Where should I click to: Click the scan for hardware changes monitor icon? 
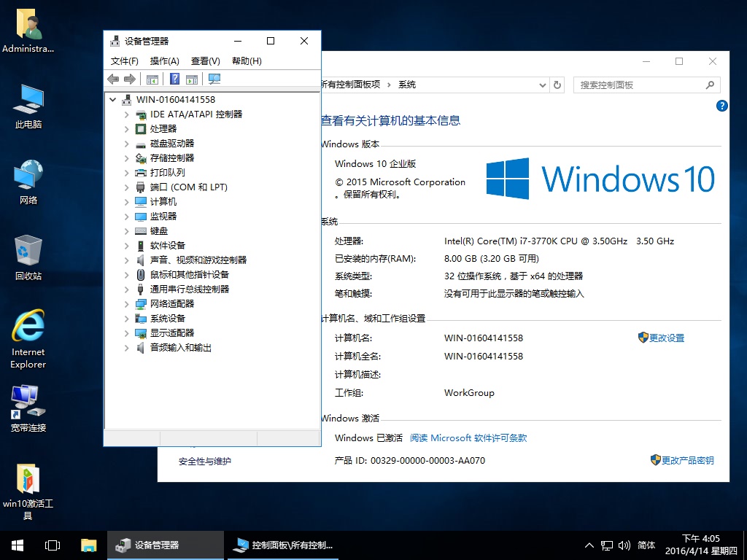click(214, 79)
